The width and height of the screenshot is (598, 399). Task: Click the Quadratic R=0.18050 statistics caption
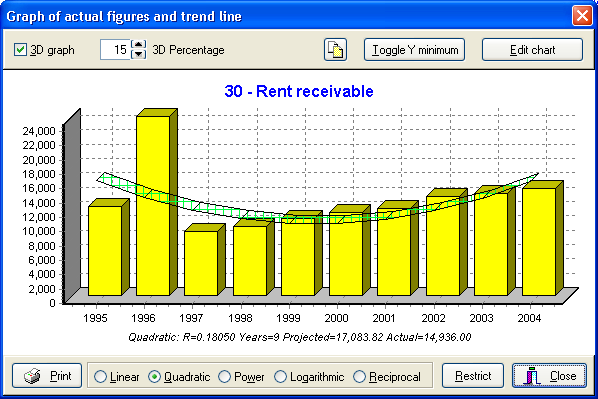pos(300,337)
